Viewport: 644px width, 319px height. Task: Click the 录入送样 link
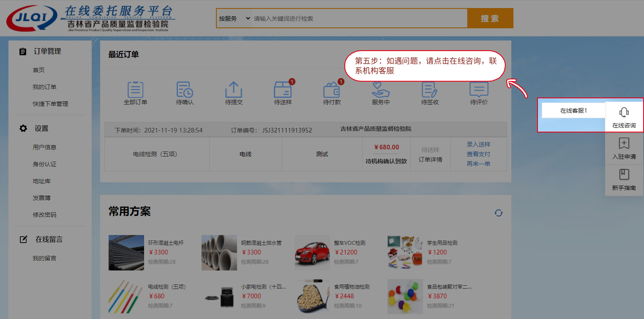click(478, 144)
